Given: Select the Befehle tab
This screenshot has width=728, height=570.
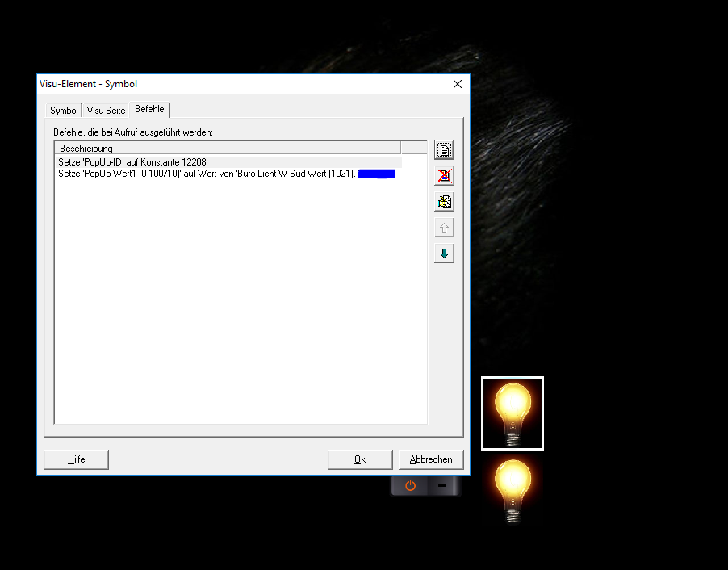Looking at the screenshot, I should [x=149, y=109].
